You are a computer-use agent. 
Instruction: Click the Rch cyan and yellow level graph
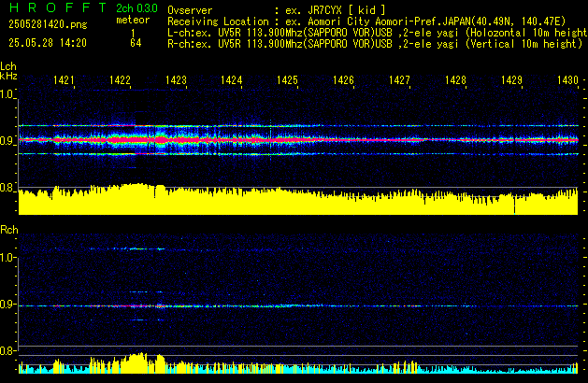298,363
